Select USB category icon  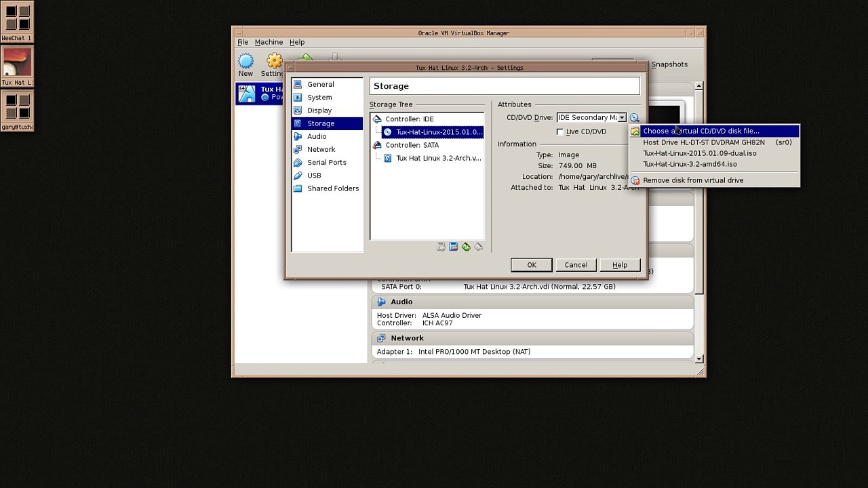(298, 176)
